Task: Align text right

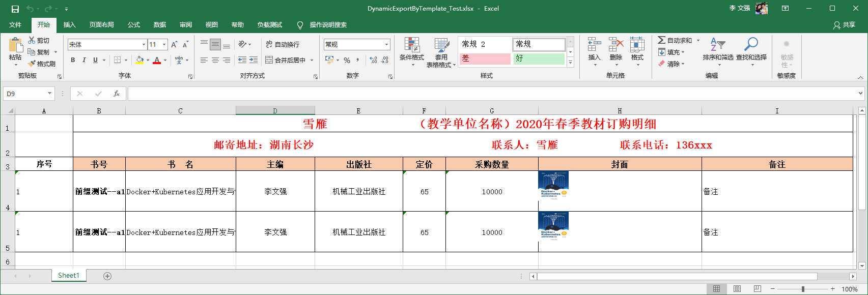Action: coord(227,60)
